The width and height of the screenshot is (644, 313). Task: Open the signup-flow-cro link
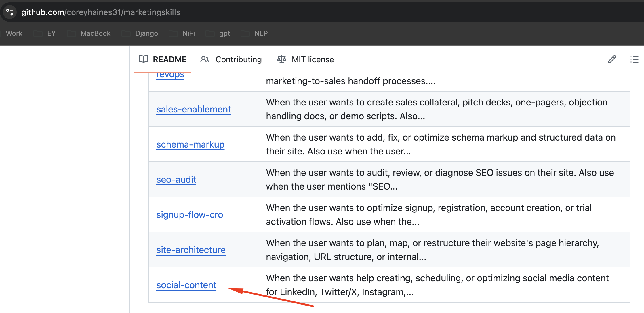(190, 215)
